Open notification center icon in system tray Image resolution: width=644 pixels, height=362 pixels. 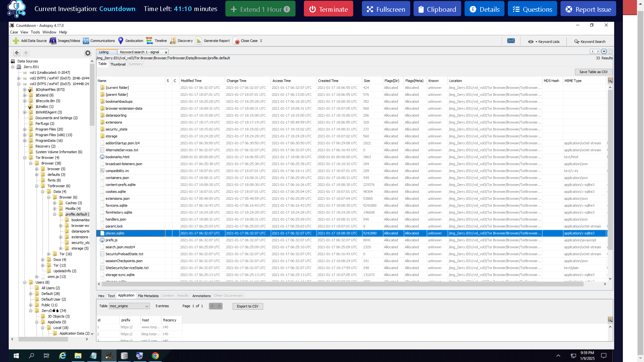click(604, 356)
